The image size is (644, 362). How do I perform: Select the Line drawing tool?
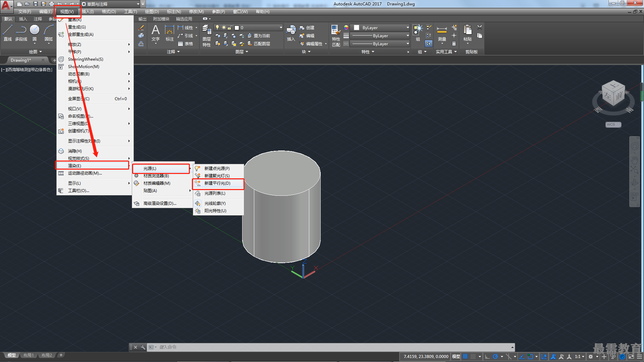(x=8, y=33)
